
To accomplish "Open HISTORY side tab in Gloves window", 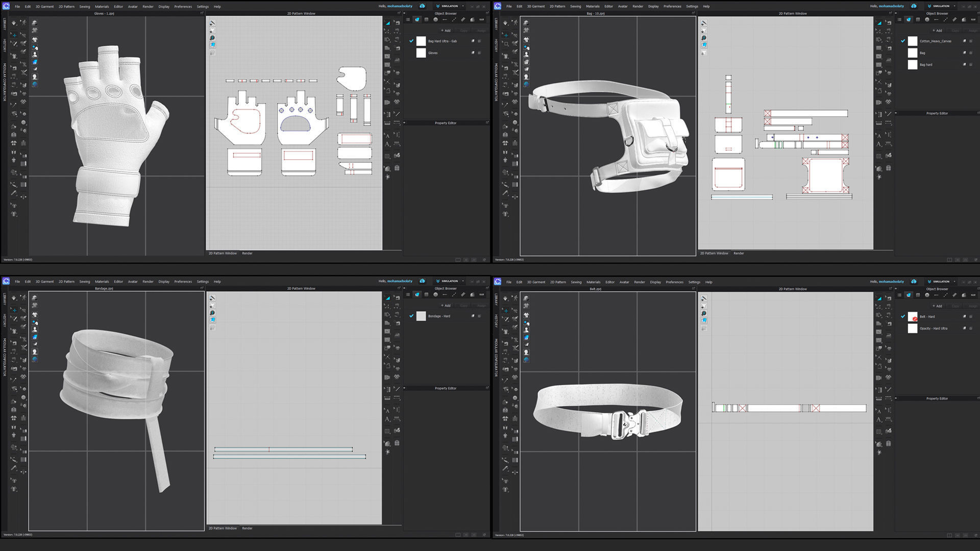I will click(5, 45).
